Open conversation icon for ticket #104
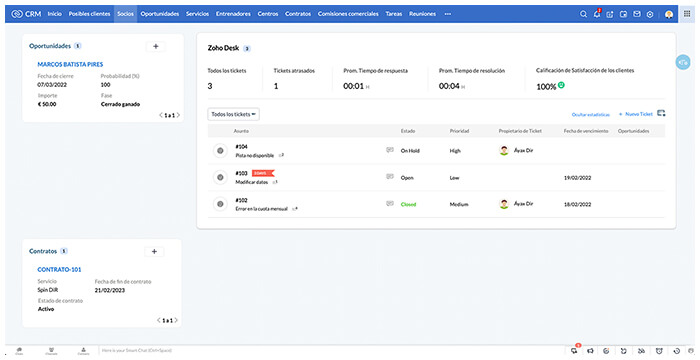 pyautogui.click(x=390, y=151)
